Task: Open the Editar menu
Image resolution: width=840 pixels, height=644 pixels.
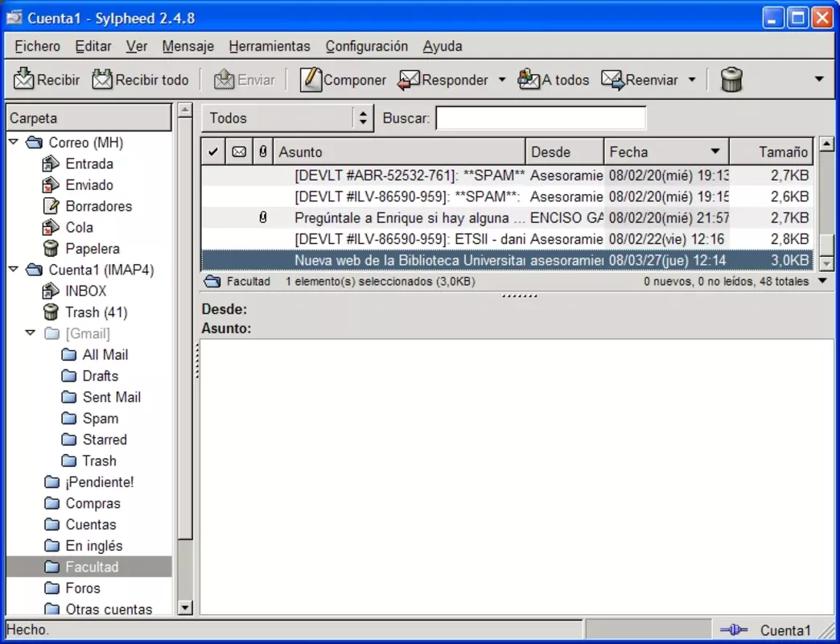Action: coord(93,46)
